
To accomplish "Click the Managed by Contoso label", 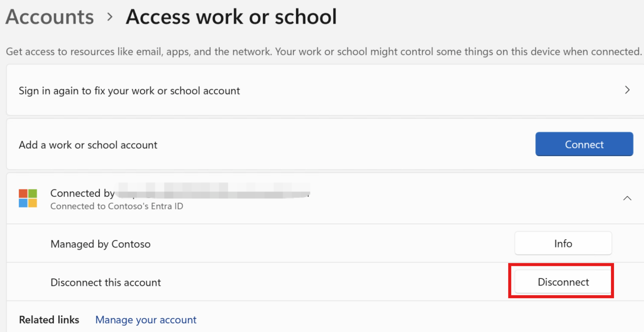I will 100,244.
